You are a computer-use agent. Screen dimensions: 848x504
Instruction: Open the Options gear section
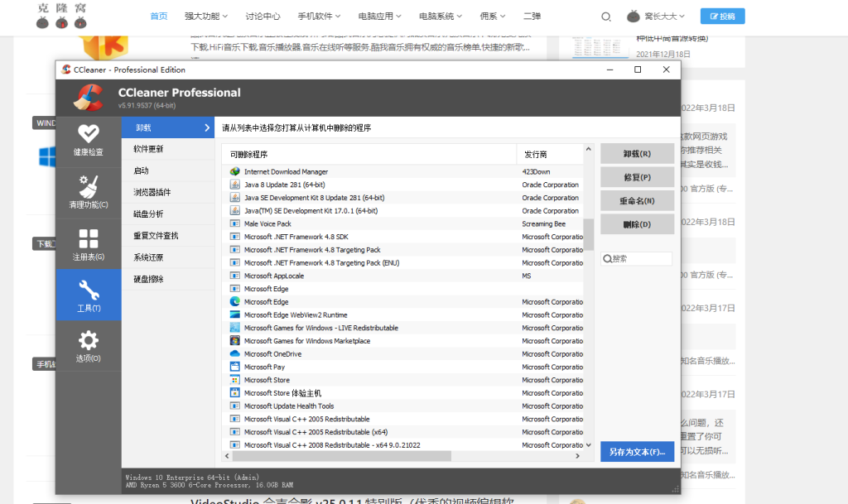point(88,346)
